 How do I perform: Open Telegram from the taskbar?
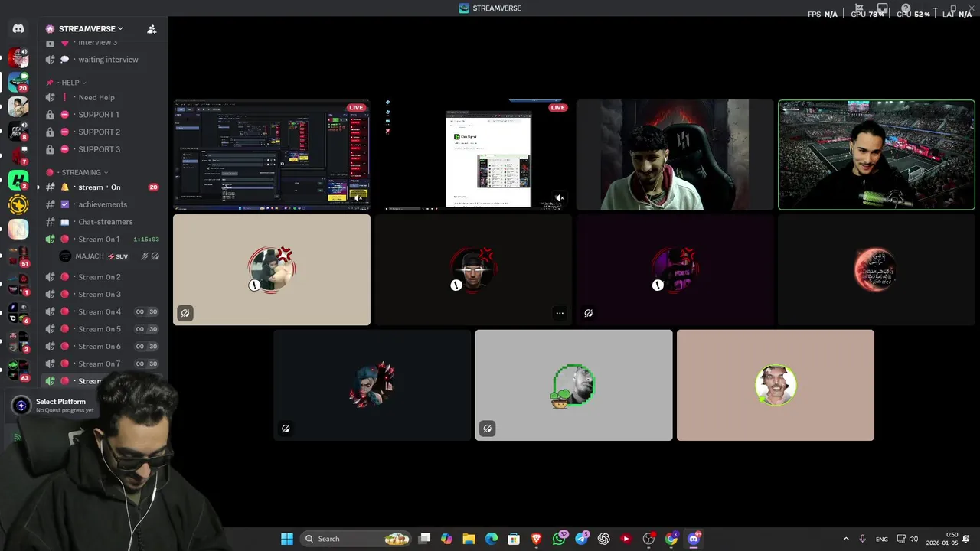tap(582, 539)
